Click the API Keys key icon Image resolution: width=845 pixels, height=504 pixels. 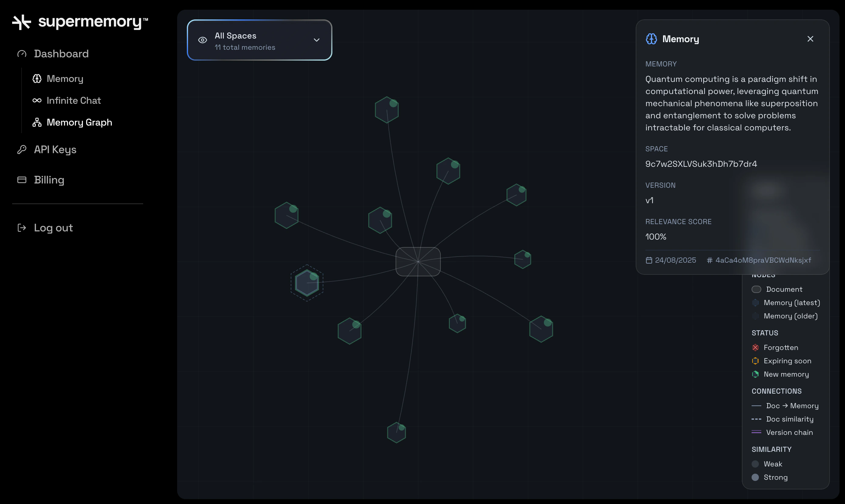pyautogui.click(x=22, y=150)
